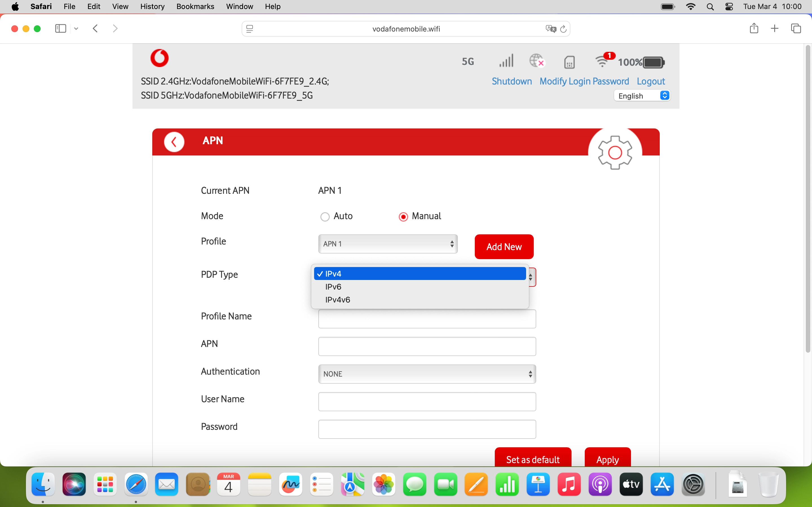Open the Authentication dropdown set to NONE

(x=427, y=374)
